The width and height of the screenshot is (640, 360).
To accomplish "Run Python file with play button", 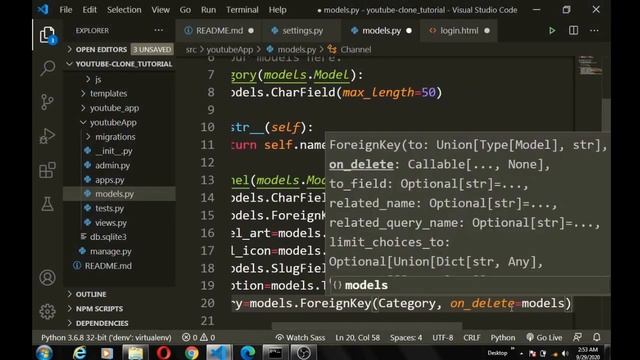I will 552,31.
